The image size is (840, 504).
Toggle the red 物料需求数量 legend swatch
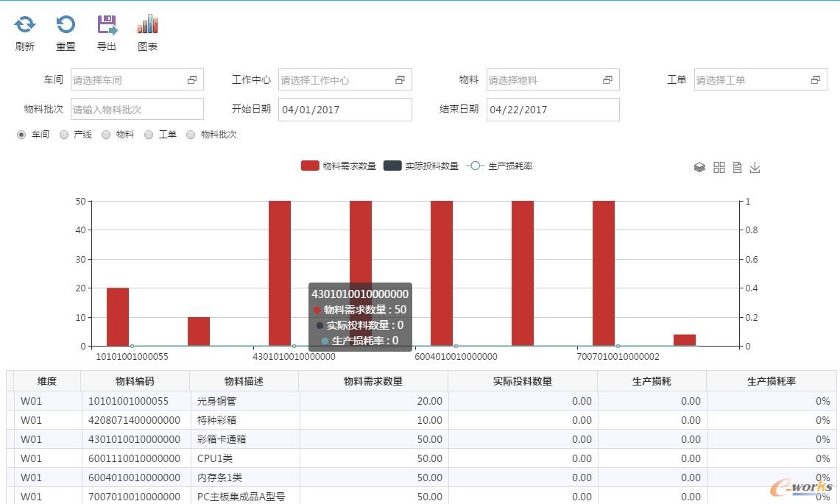pos(310,166)
